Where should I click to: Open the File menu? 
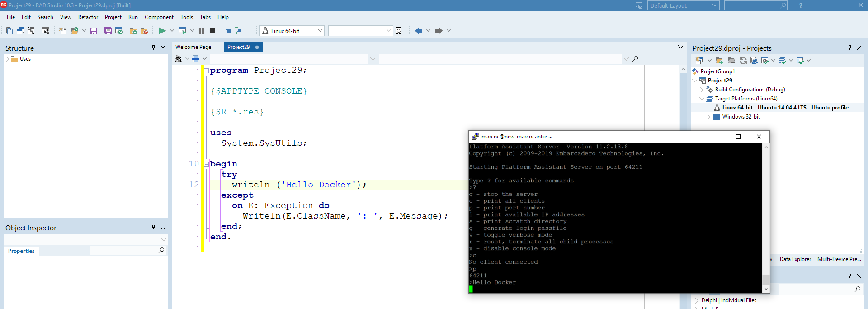[x=11, y=17]
